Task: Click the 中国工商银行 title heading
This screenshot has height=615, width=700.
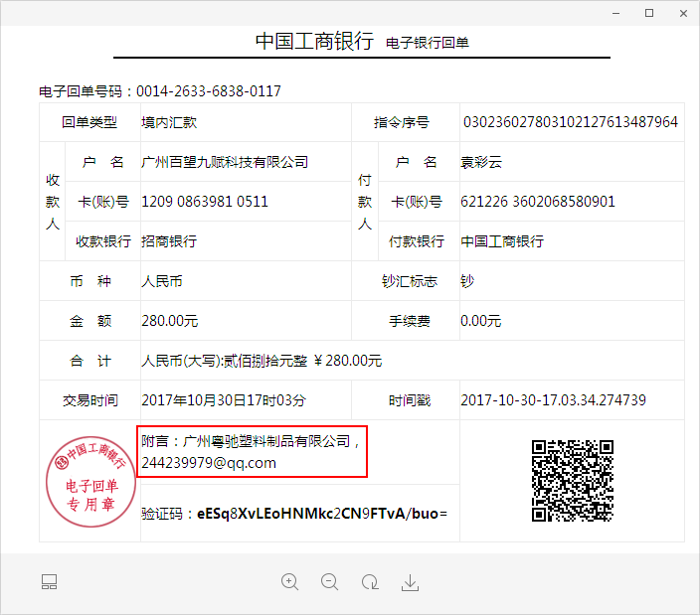Action: click(x=314, y=41)
